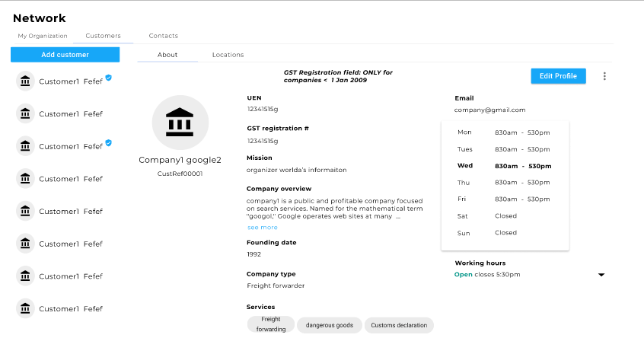Collapse the Working hours dropdown arrow

pyautogui.click(x=601, y=274)
